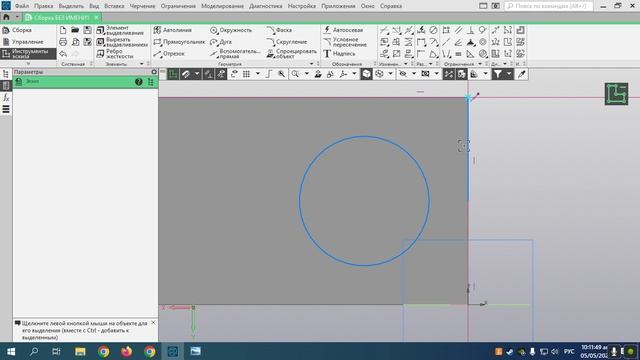Select the Фаска chamfer tool
The width and height of the screenshot is (640, 360).
click(279, 30)
